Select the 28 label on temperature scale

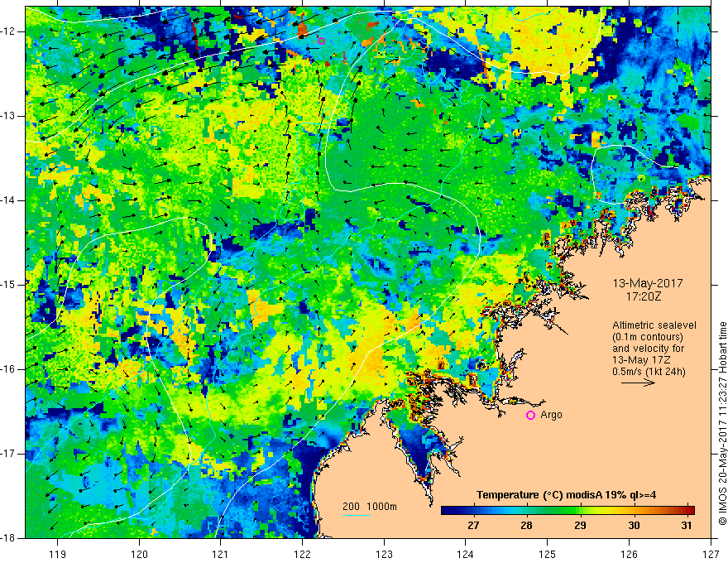tap(526, 526)
